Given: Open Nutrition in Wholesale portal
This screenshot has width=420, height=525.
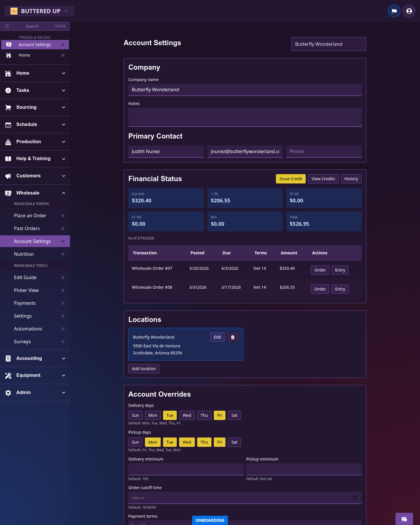Looking at the screenshot, I should pyautogui.click(x=24, y=254).
